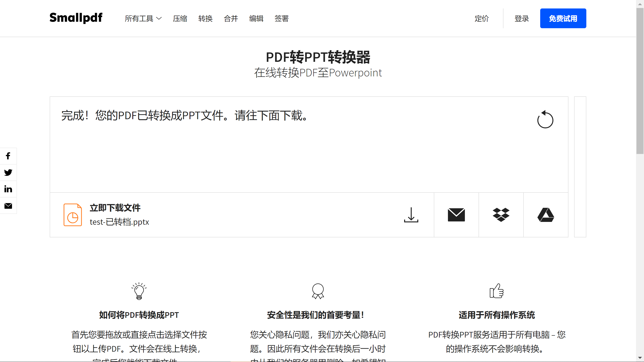644x362 pixels.
Task: Click the 如何将PDF转换成PPT heading
Action: (x=139, y=315)
